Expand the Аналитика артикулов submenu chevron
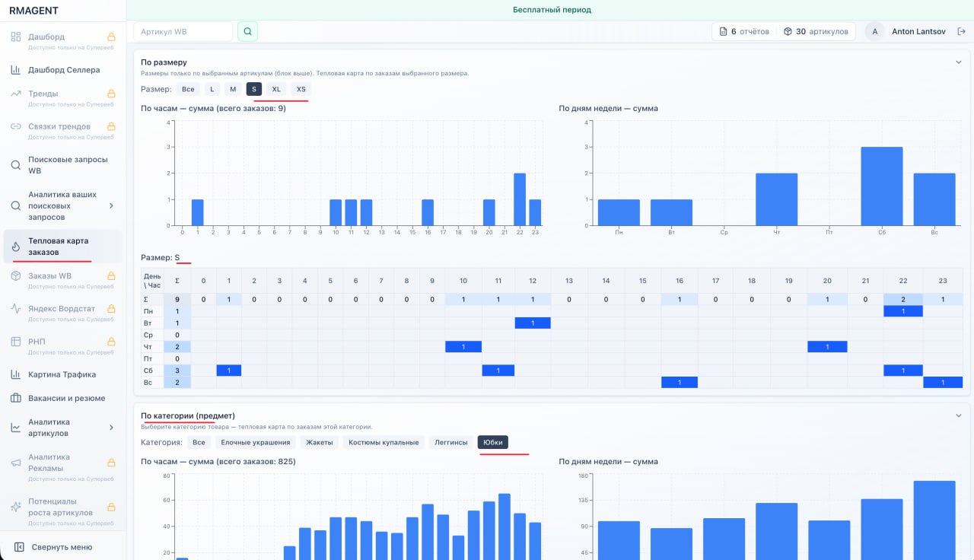Viewport: 974px width, 560px height. 111,428
